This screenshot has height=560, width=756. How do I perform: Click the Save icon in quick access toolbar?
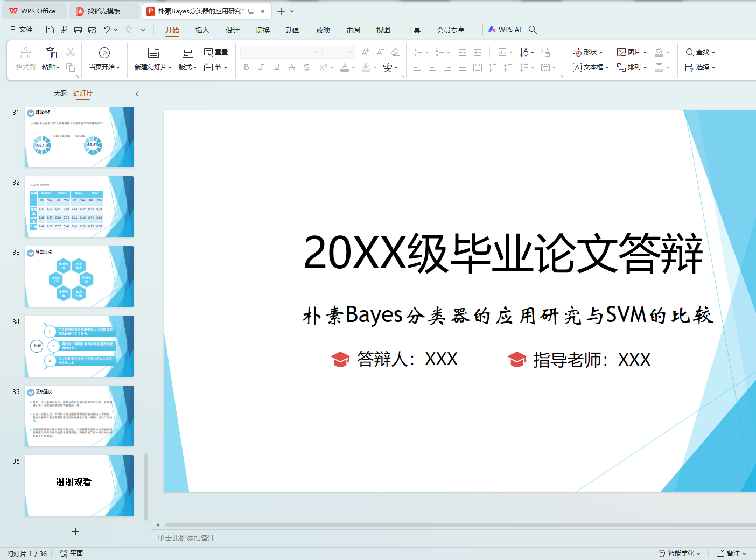(x=50, y=30)
